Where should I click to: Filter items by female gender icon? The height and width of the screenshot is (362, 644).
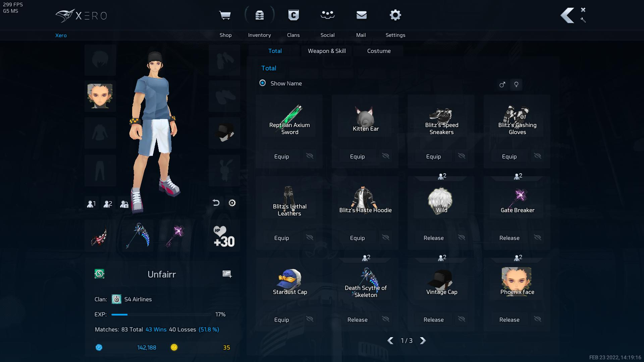[x=516, y=84]
